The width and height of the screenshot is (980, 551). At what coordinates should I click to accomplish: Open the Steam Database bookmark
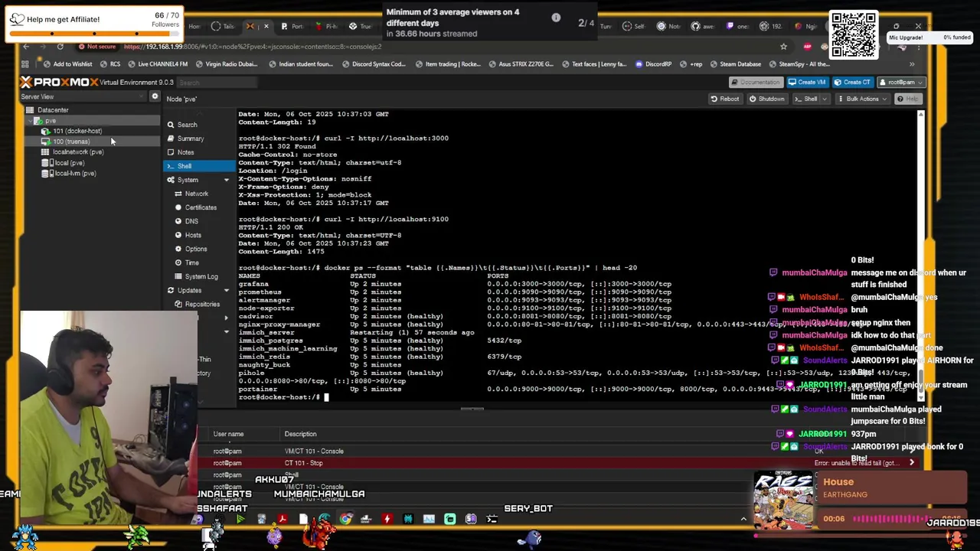click(735, 64)
